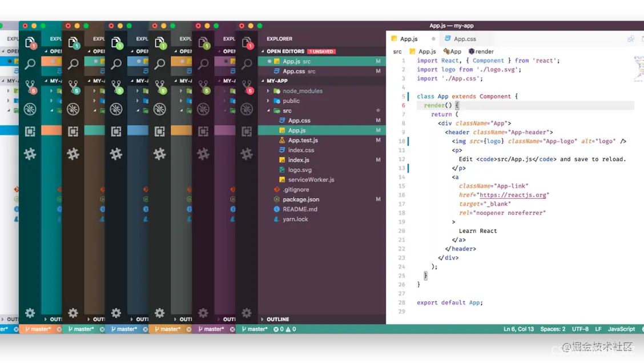Click Manage gear in purple-status-bar window

pos(203,313)
